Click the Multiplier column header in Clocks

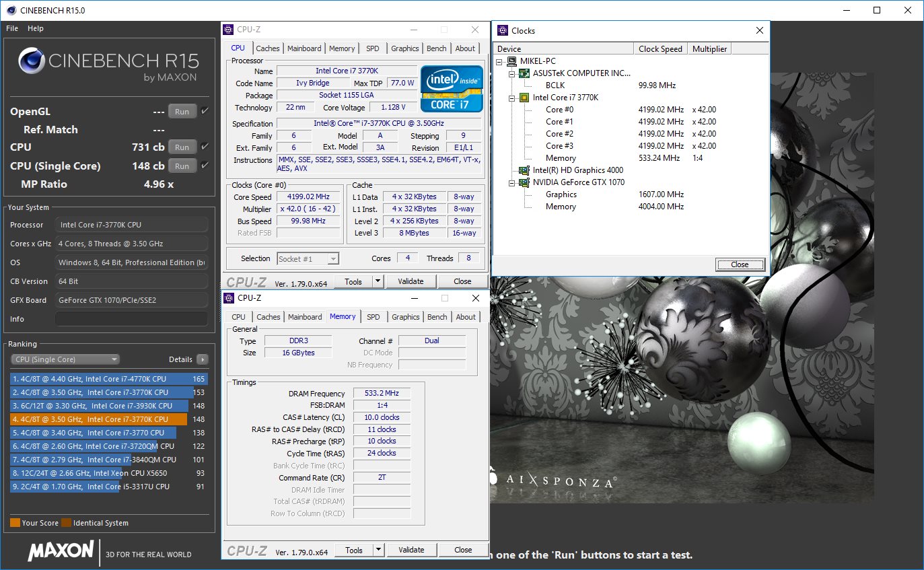709,48
